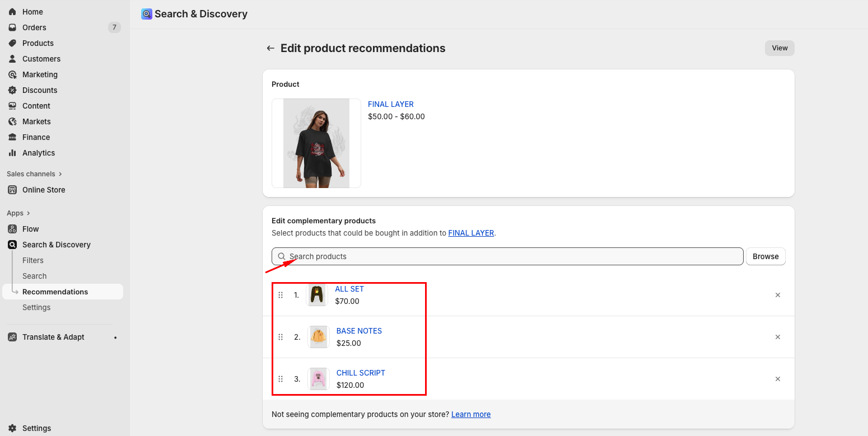This screenshot has height=436, width=868.
Task: Select the Recommendations sub-item
Action: tap(63, 292)
